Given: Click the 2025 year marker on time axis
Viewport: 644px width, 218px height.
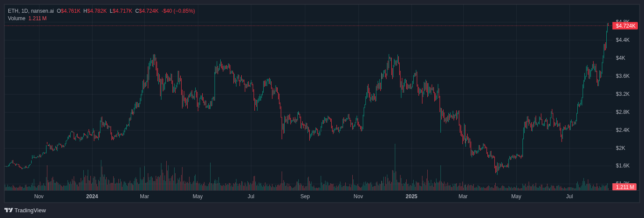Looking at the screenshot, I should (411, 196).
